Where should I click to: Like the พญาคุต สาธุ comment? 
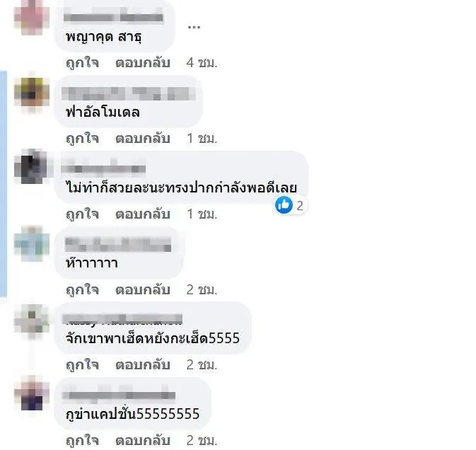(x=82, y=63)
